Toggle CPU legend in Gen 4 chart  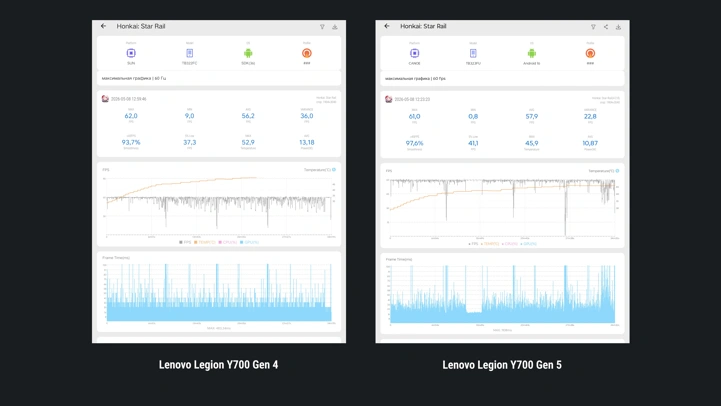click(228, 242)
